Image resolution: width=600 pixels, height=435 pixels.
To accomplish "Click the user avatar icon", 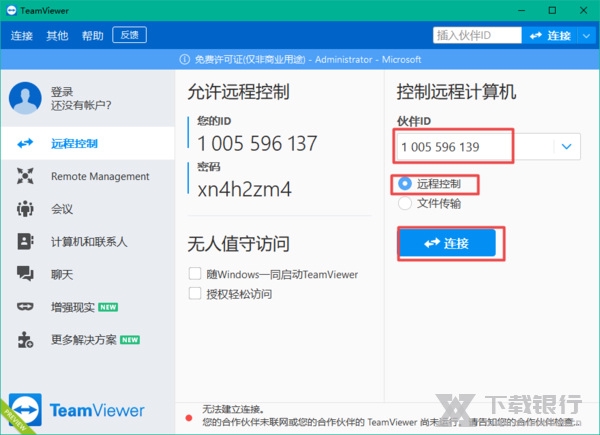I will tap(25, 98).
